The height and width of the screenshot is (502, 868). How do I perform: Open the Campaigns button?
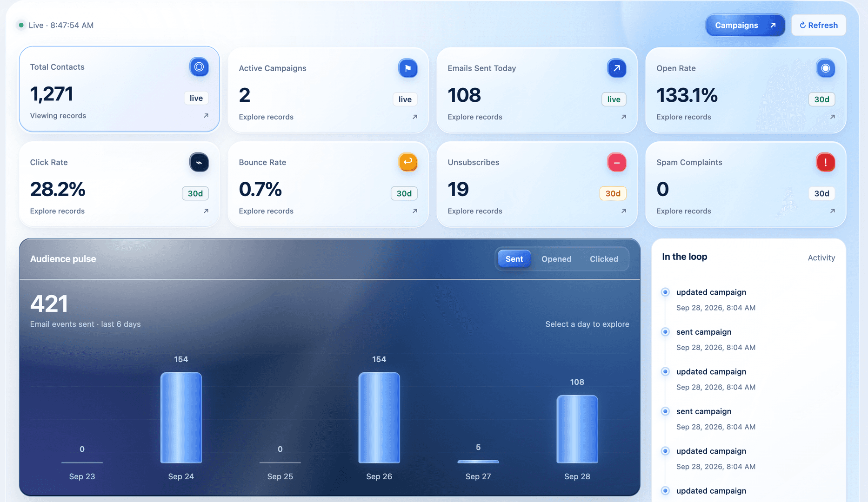(745, 25)
